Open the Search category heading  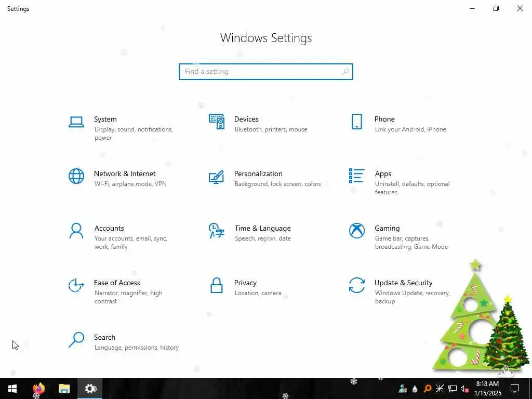104,337
